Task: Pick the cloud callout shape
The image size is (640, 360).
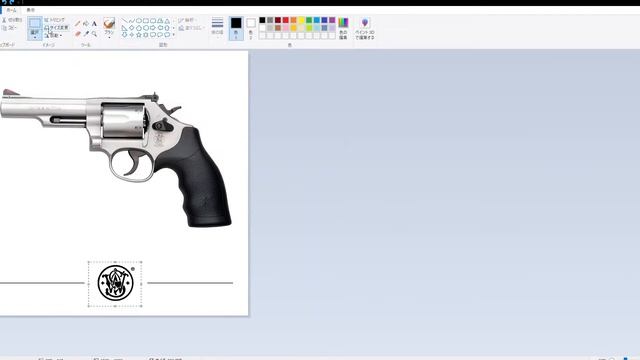Action: click(167, 35)
